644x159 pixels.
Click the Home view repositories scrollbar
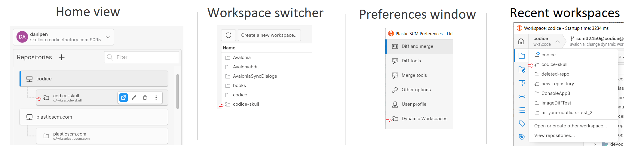(x=178, y=91)
